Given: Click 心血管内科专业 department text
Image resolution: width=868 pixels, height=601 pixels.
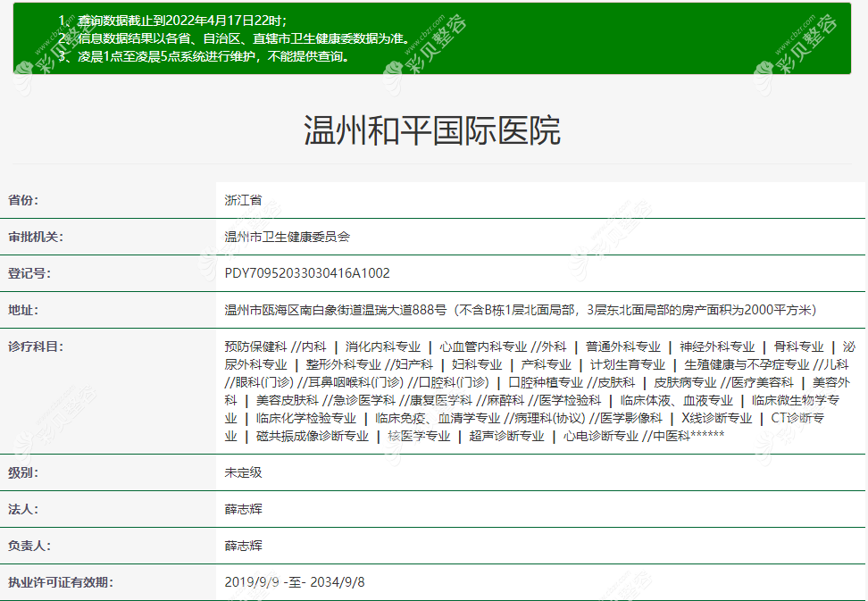Looking at the screenshot, I should pyautogui.click(x=483, y=347).
